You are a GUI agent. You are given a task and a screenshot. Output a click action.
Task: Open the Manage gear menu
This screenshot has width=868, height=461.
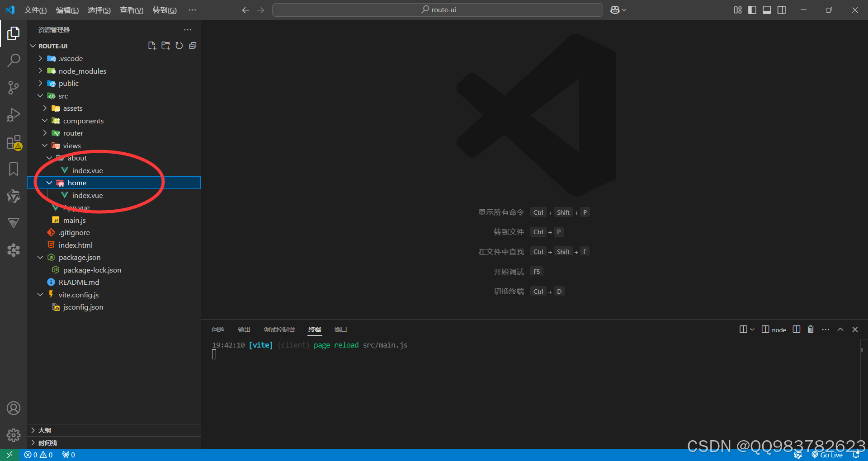point(14,435)
